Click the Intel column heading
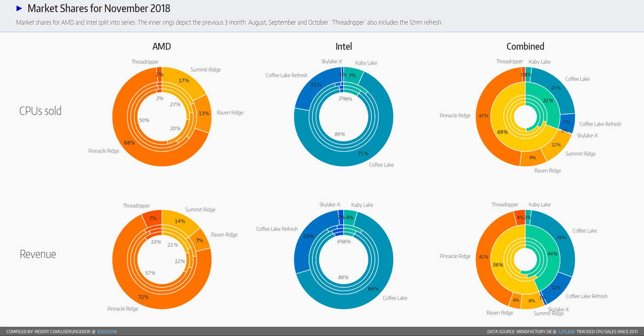Viewport: 644px width, 336px height. point(344,46)
